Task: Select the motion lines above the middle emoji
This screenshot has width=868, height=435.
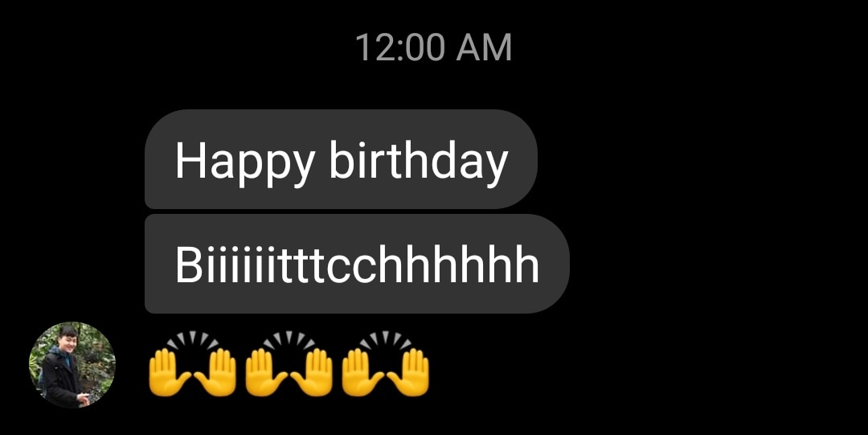Action: [x=289, y=340]
